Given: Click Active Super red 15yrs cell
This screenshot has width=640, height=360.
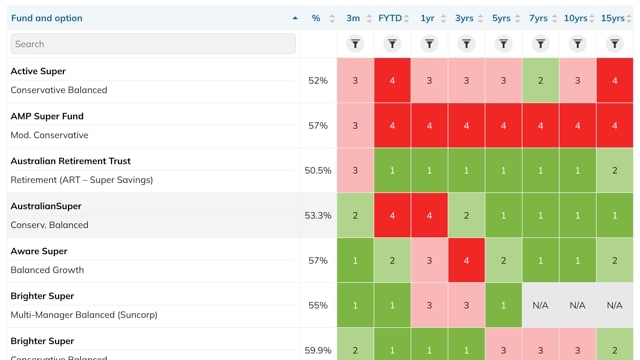Looking at the screenshot, I should 615,80.
